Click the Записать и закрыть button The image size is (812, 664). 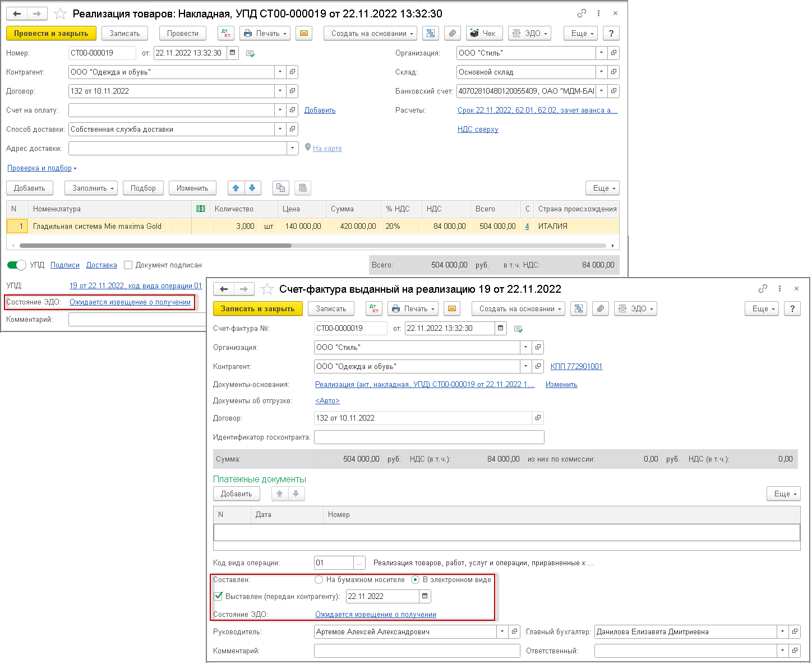pos(257,308)
